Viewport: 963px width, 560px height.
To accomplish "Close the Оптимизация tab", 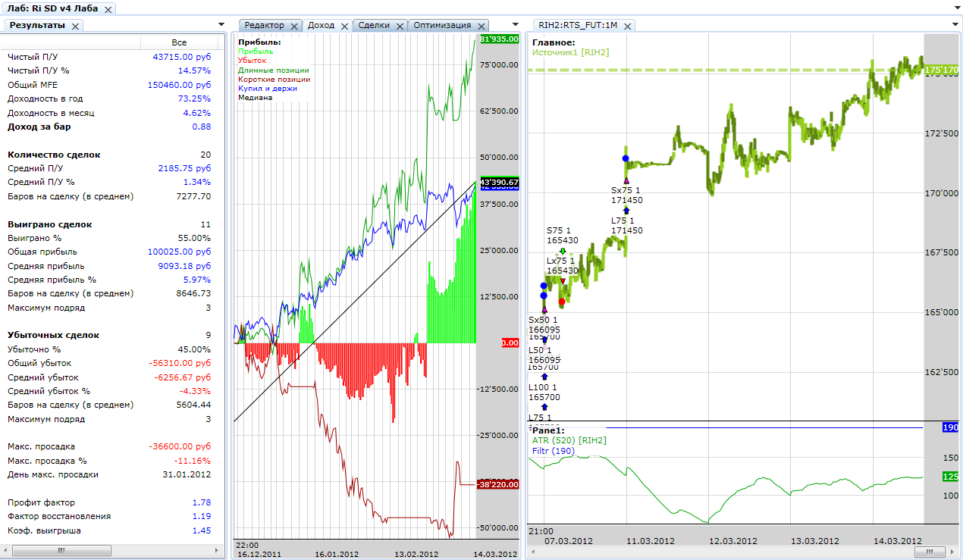I will point(481,26).
